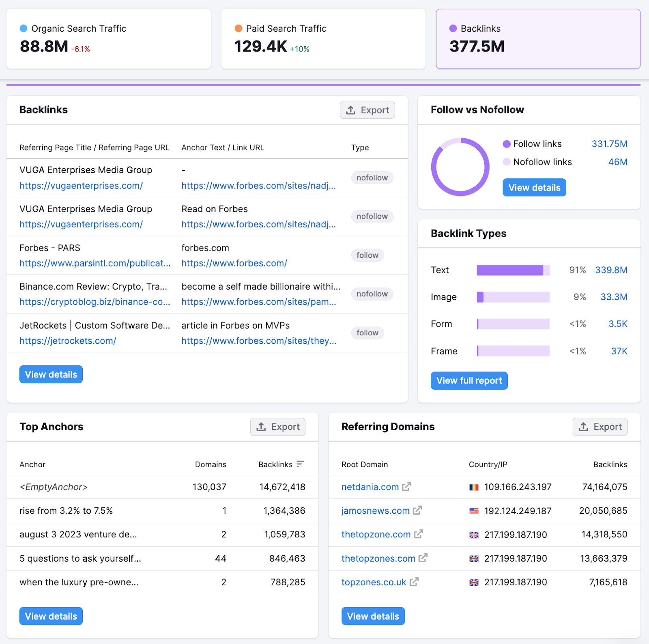This screenshot has height=644, width=649.
Task: Click the 339.8M Text backlinks link
Action: (611, 270)
